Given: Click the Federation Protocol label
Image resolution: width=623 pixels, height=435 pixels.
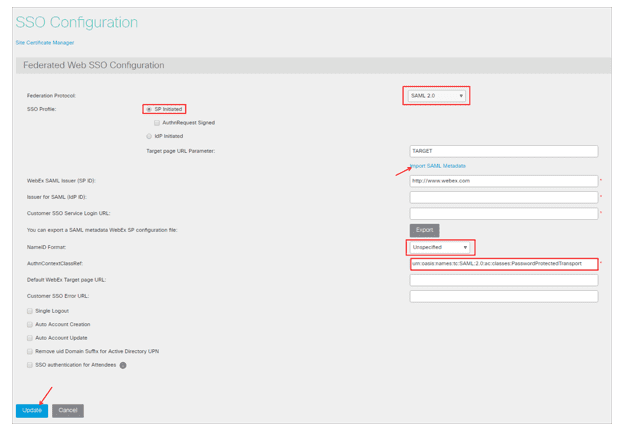Looking at the screenshot, I should tap(51, 96).
